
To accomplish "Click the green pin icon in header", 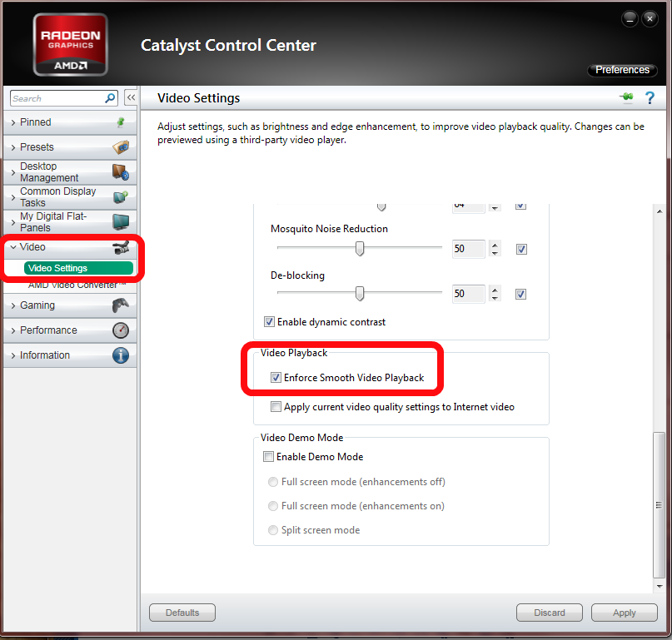I will [626, 98].
